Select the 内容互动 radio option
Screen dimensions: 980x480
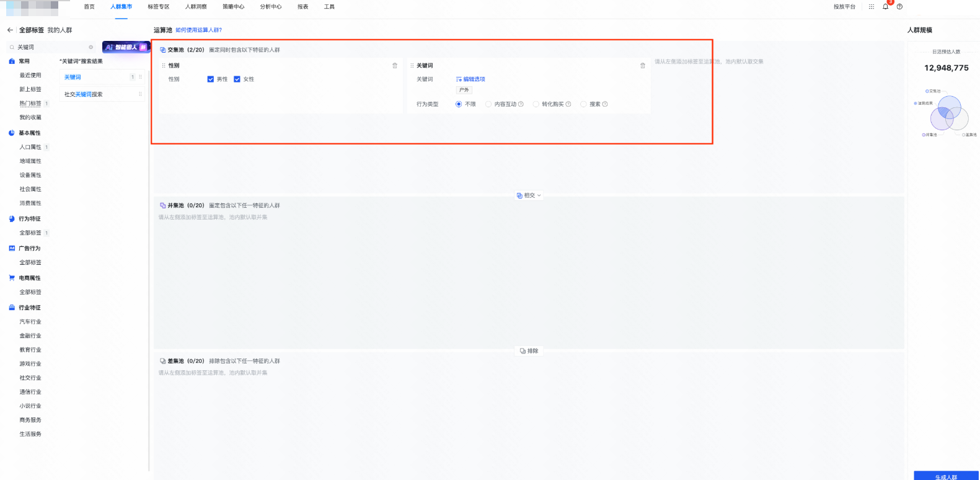488,104
